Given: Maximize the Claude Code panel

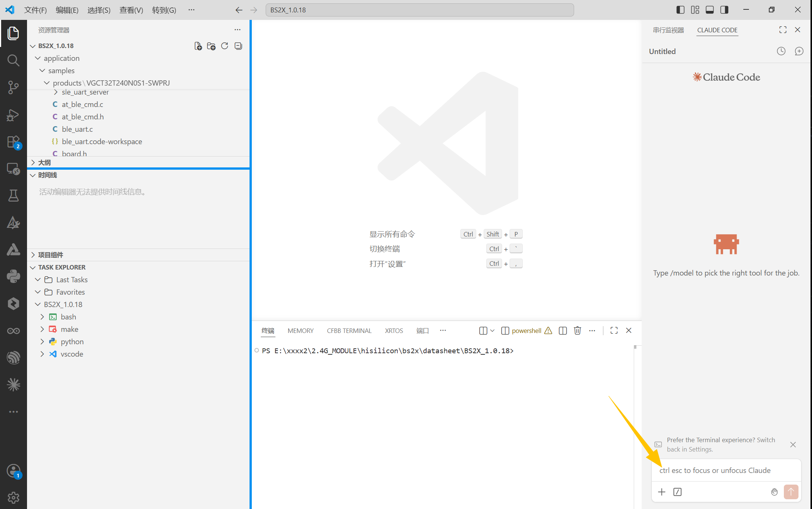Looking at the screenshot, I should [x=783, y=30].
